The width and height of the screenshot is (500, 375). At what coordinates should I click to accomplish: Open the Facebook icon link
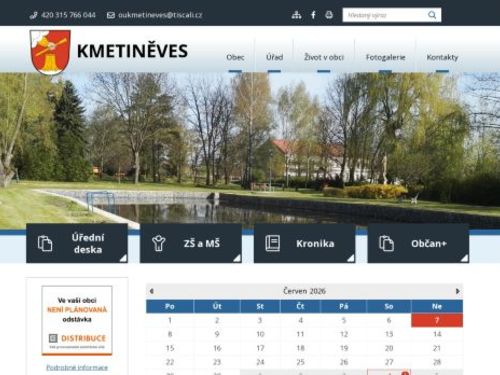(x=313, y=15)
